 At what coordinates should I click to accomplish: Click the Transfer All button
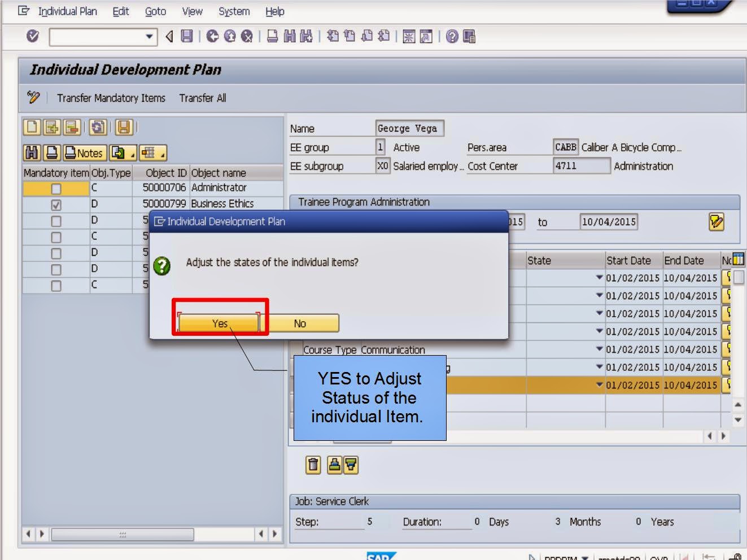(202, 98)
